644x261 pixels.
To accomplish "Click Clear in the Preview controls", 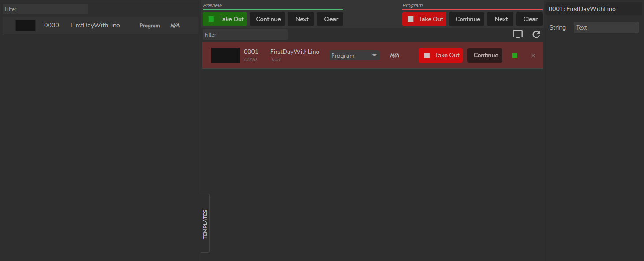I will click(331, 19).
